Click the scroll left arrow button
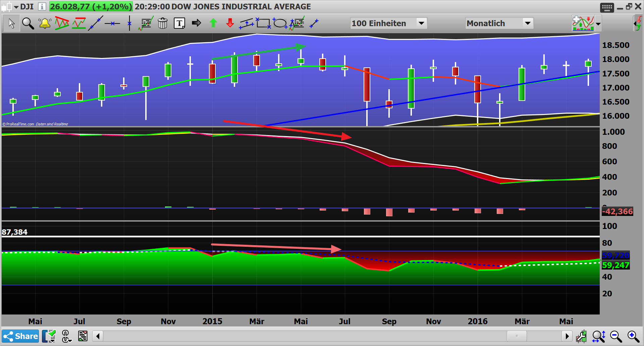 98,336
